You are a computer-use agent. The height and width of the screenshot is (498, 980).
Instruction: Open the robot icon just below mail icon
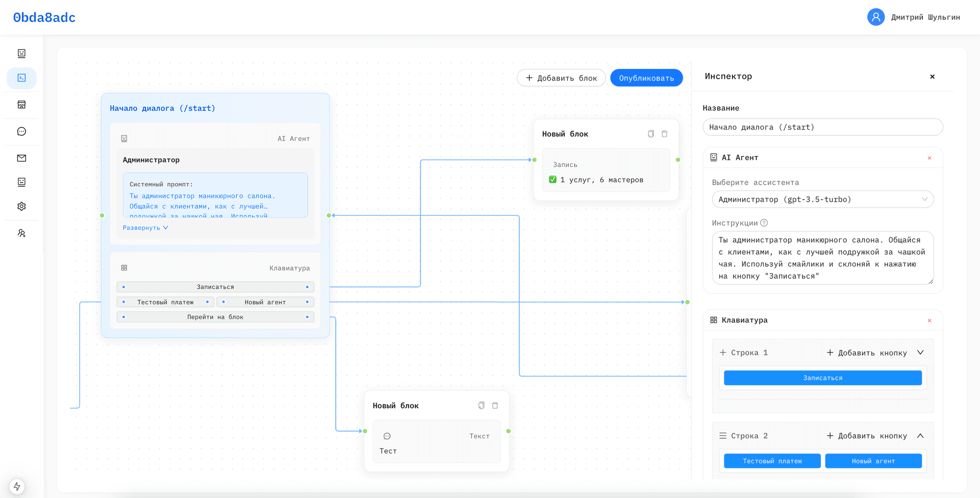click(x=21, y=182)
